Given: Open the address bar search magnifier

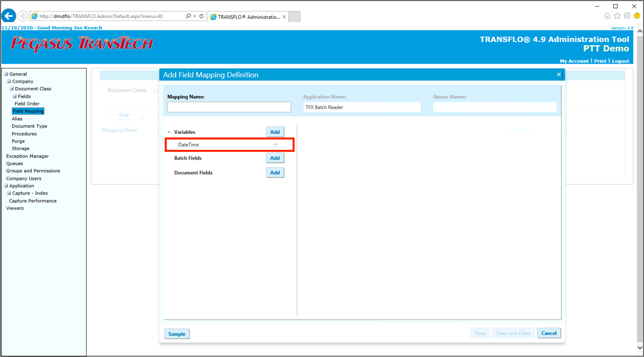Looking at the screenshot, I should 188,16.
